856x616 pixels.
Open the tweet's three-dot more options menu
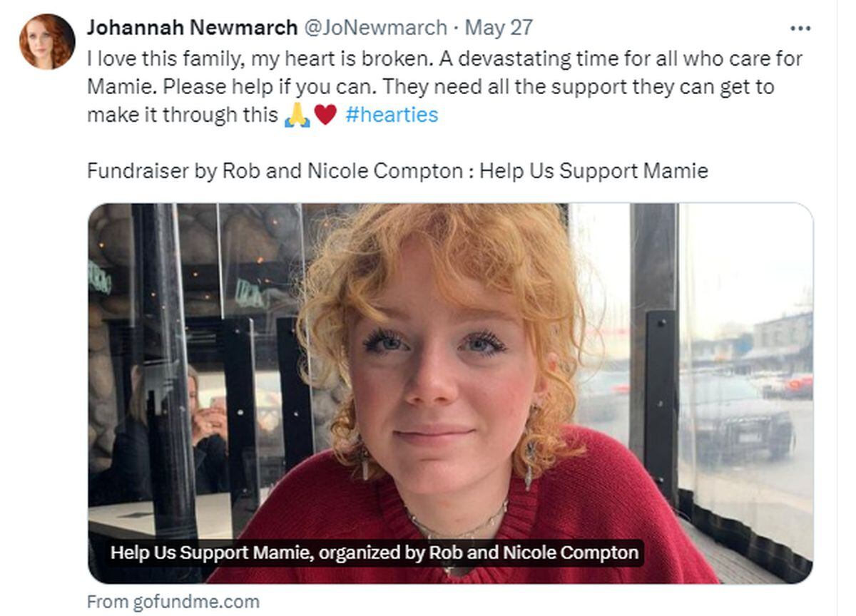[800, 29]
